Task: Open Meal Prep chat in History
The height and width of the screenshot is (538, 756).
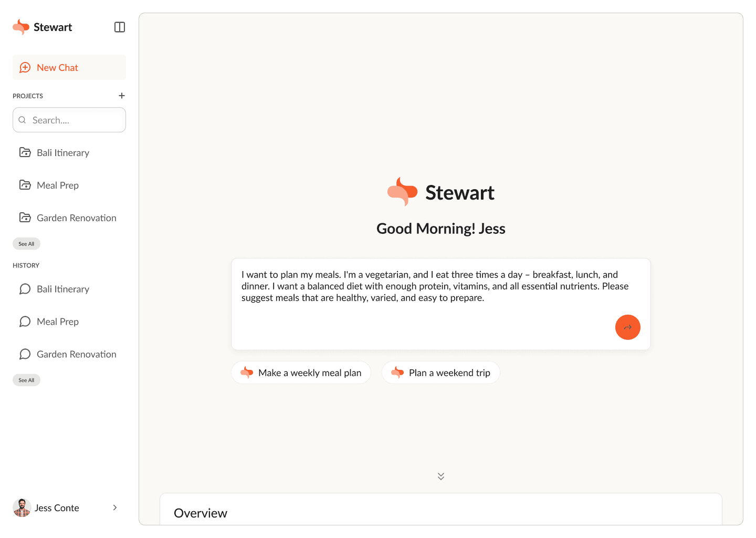Action: (69, 322)
